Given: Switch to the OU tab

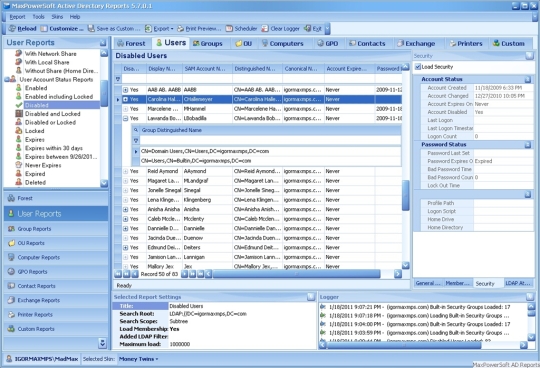Looking at the screenshot, I should tap(244, 43).
